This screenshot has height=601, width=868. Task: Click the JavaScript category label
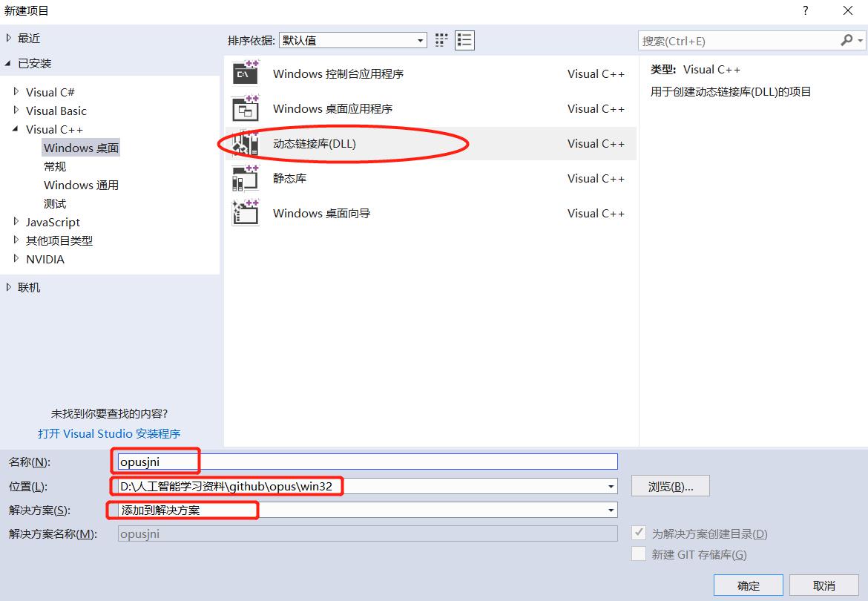(x=53, y=222)
